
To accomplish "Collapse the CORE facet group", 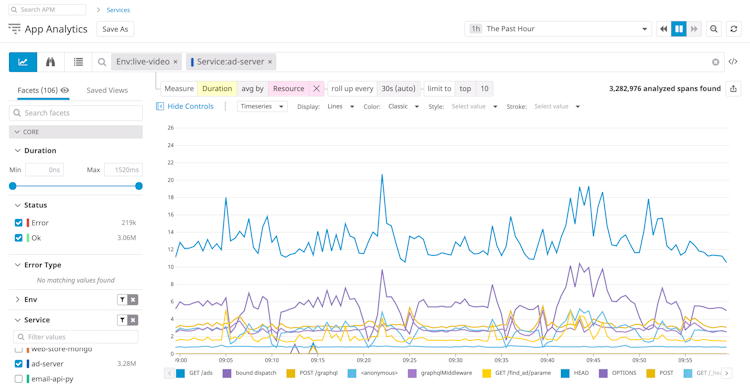I will 17,132.
